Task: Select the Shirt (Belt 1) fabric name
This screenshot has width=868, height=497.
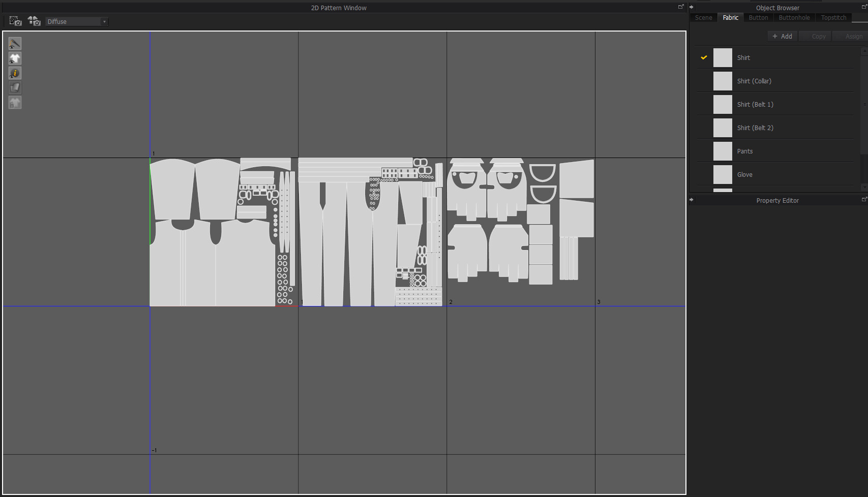Action: 755,104
